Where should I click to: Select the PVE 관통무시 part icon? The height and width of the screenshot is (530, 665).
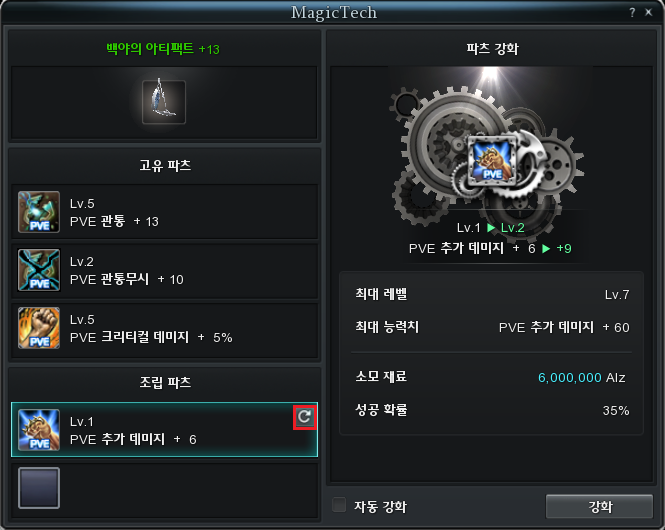[39, 270]
